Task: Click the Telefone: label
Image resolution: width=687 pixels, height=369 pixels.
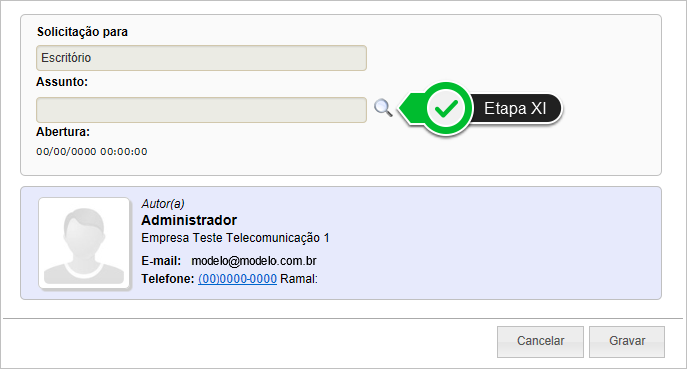Action: 167,279
